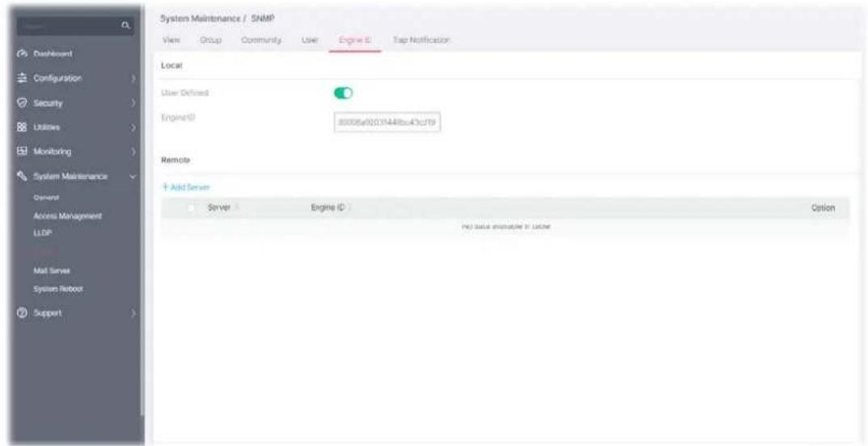Select the Engine ID tab
Image resolution: width=868 pixels, height=446 pixels.
click(x=355, y=40)
